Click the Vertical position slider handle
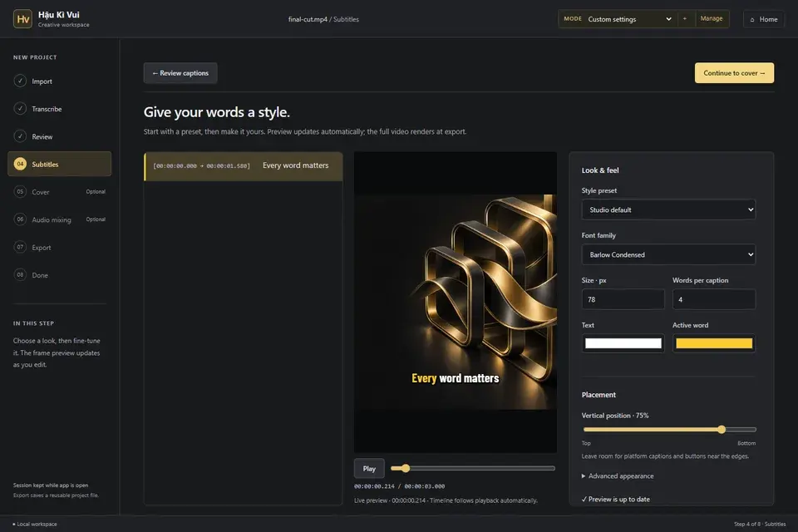 (x=722, y=430)
